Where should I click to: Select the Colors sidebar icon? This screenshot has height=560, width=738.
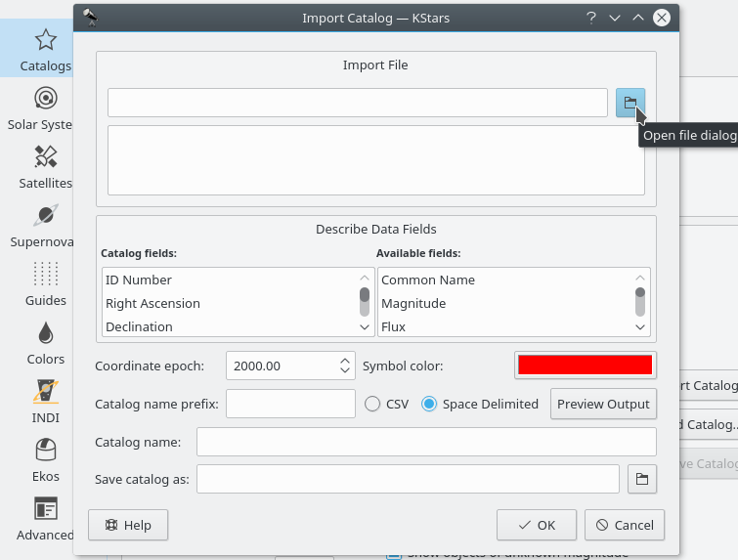(45, 342)
